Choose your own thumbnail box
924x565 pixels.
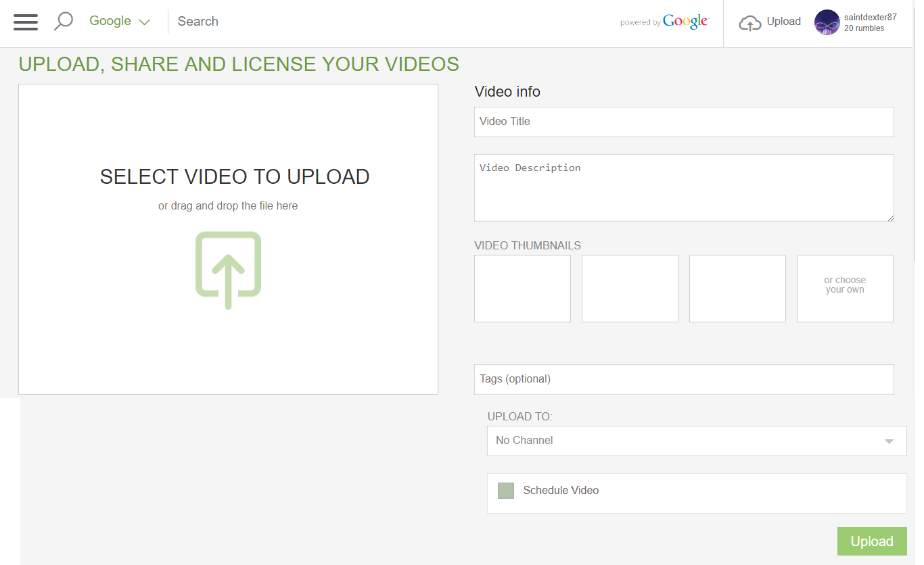[x=844, y=289]
